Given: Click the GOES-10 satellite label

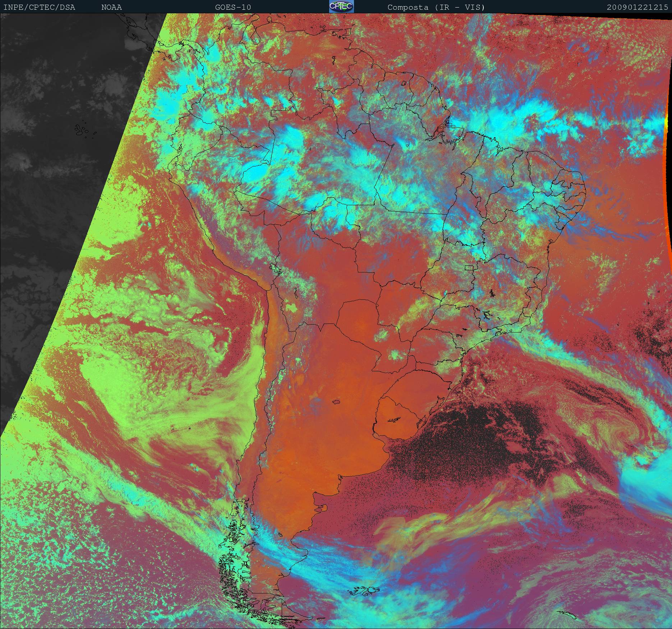Looking at the screenshot, I should click(233, 7).
